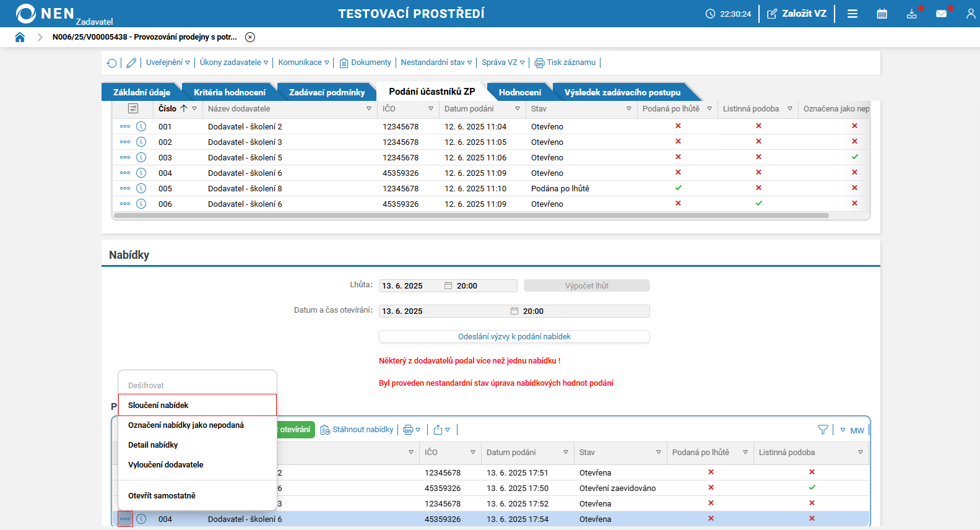Click the horizontal scrollbar under top table

[470, 216]
